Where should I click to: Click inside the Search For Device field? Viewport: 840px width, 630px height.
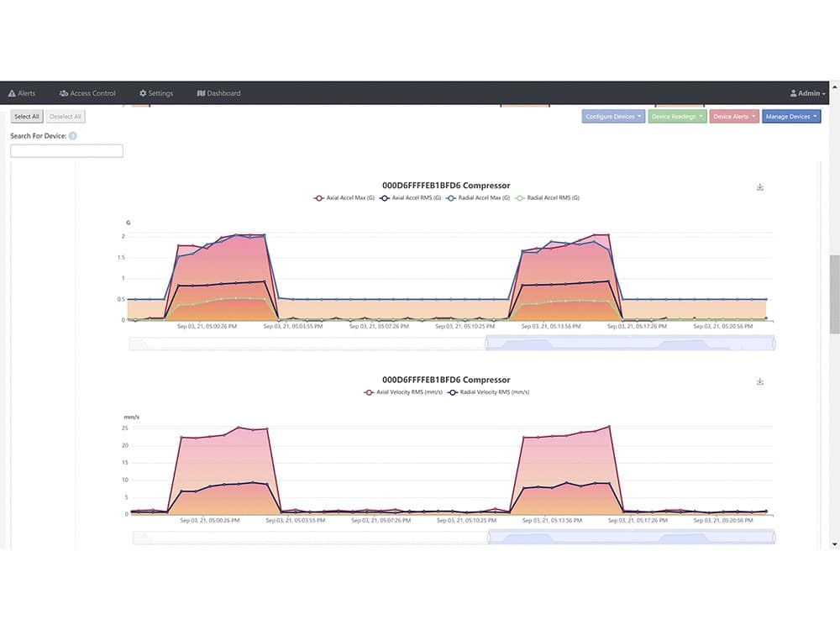pyautogui.click(x=66, y=150)
